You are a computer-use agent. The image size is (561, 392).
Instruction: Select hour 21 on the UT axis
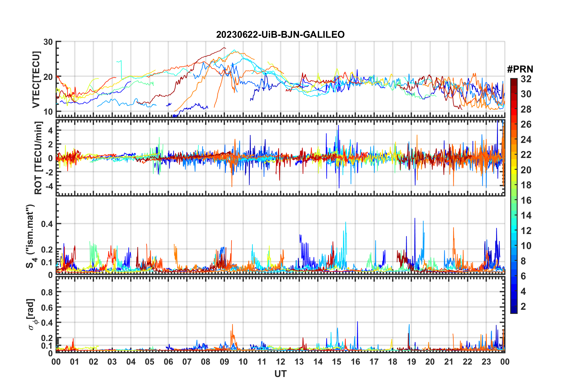(449, 362)
